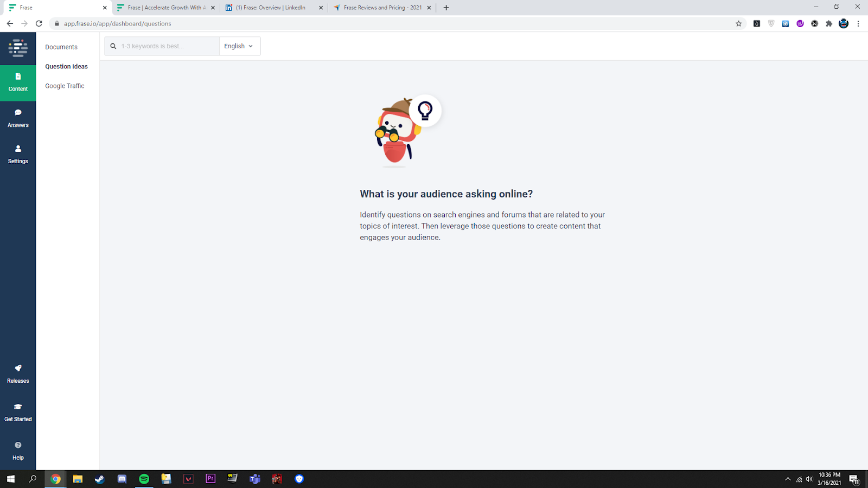Reload the current page
The image size is (868, 488).
(39, 23)
